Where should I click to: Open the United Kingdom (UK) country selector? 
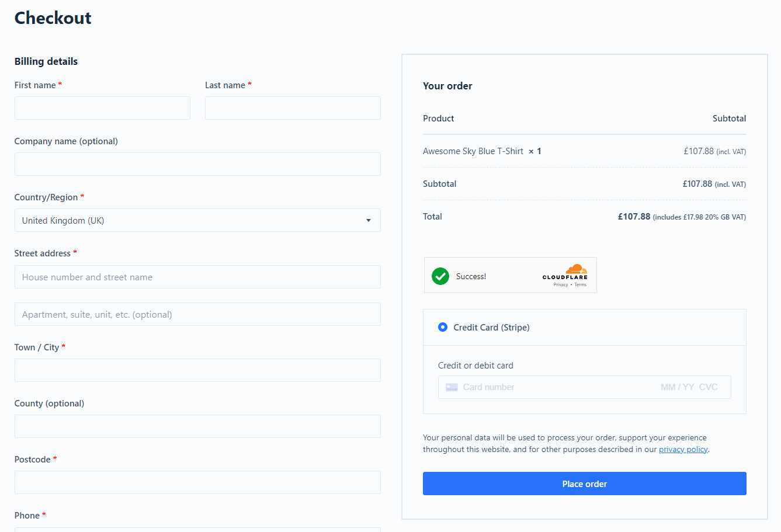coord(197,220)
